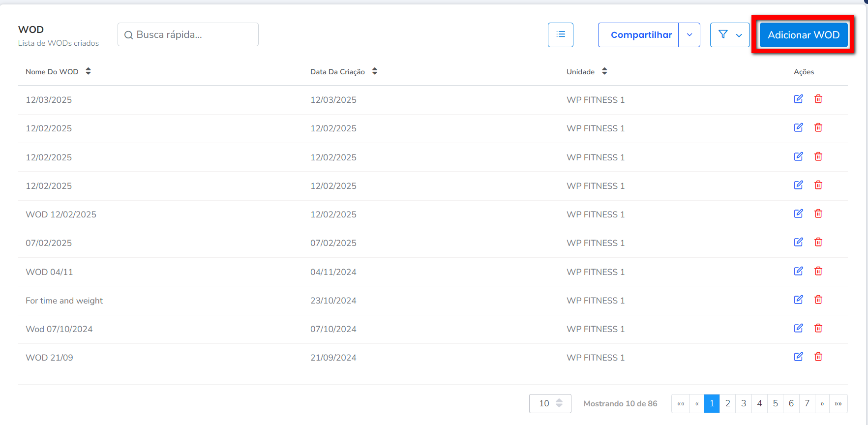Go to last page of results
The width and height of the screenshot is (868, 425).
point(838,403)
